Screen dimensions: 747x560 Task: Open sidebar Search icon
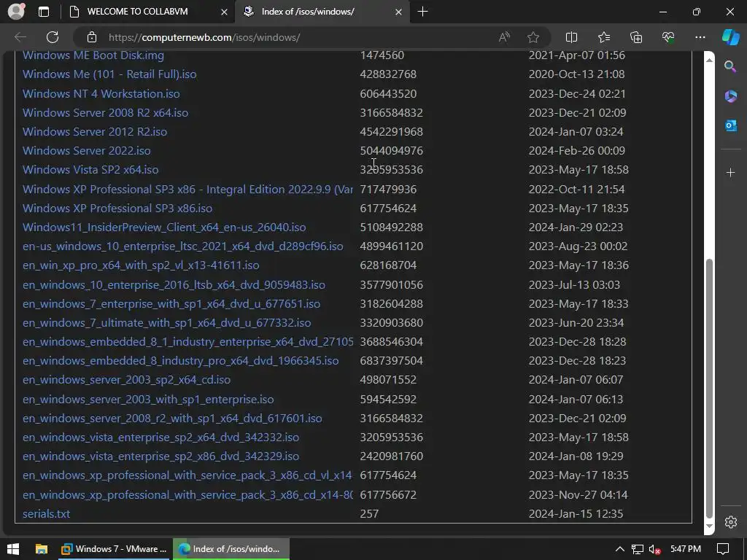click(x=730, y=66)
